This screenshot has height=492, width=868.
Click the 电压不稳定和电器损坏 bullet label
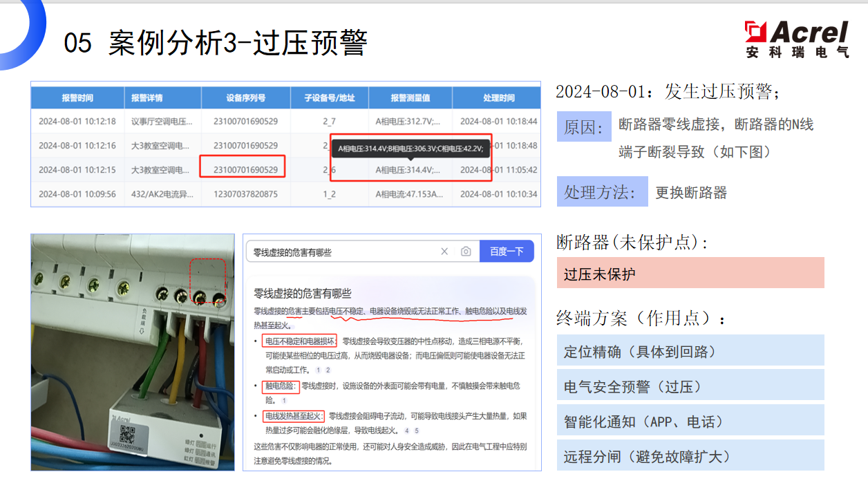[x=300, y=341]
